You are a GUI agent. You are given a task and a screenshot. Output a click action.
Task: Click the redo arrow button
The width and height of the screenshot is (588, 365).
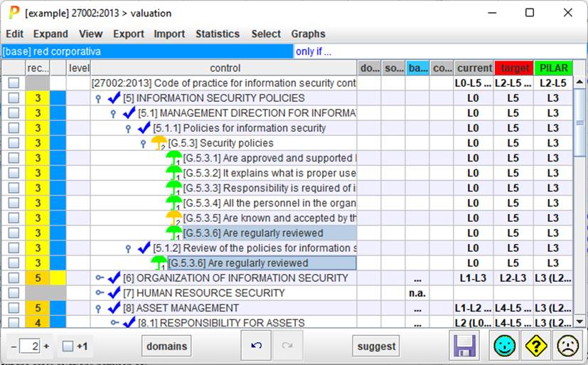pos(288,346)
